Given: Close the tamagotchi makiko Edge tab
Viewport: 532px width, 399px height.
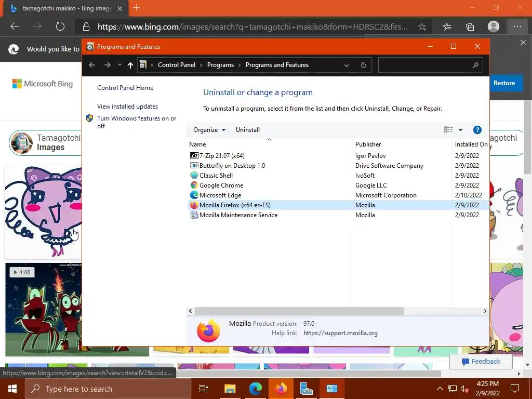Looking at the screenshot, I should click(119, 8).
